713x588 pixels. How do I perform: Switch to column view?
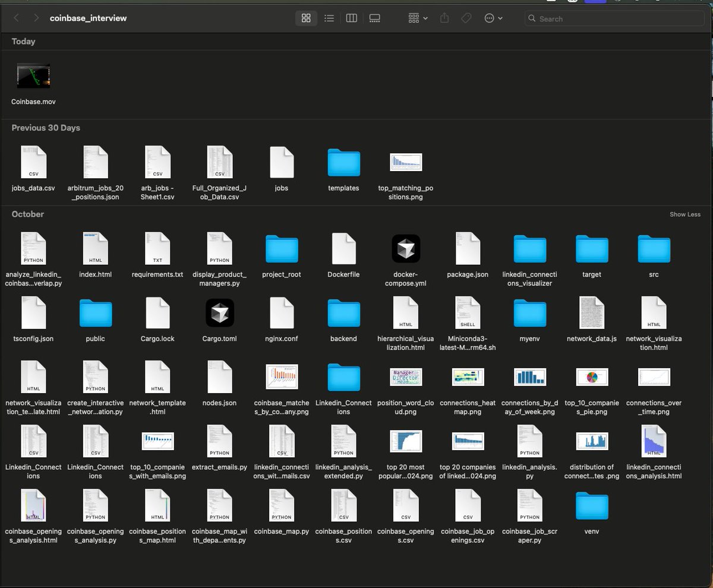click(351, 18)
